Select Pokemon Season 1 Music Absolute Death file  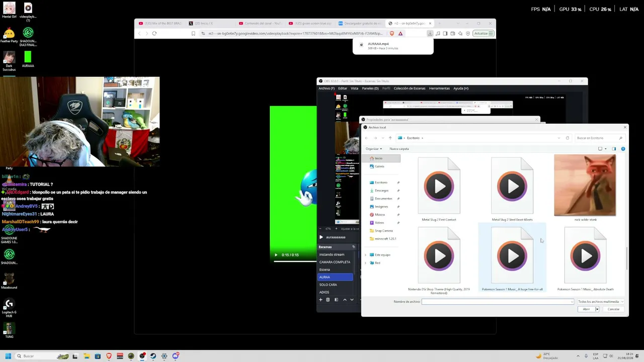[585, 259]
